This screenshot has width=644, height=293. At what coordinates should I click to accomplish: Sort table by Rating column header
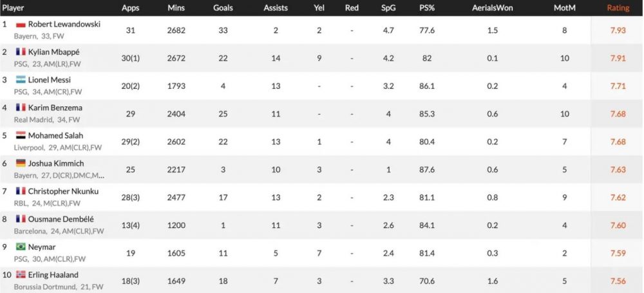[618, 8]
